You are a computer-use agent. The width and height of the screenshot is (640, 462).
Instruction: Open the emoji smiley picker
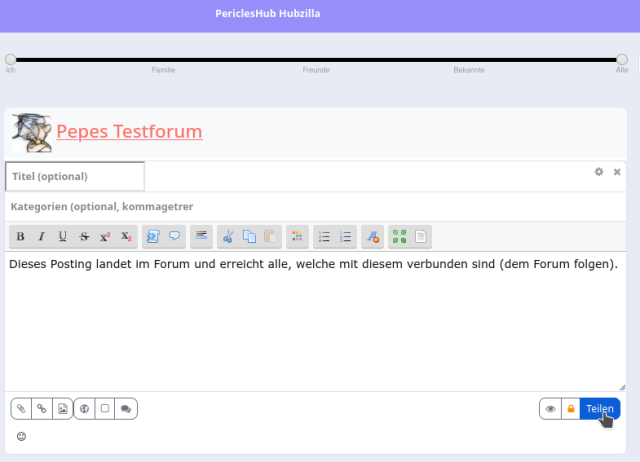21,436
